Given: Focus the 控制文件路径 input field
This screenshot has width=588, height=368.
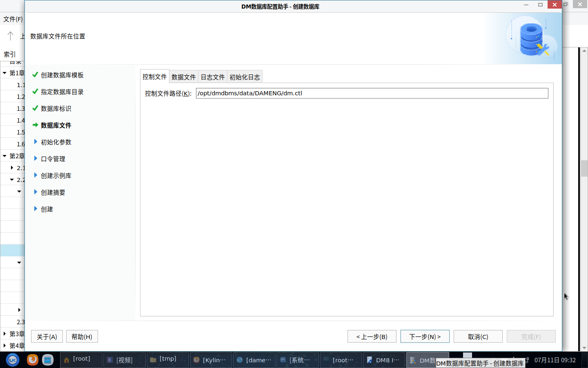Looking at the screenshot, I should [372, 93].
